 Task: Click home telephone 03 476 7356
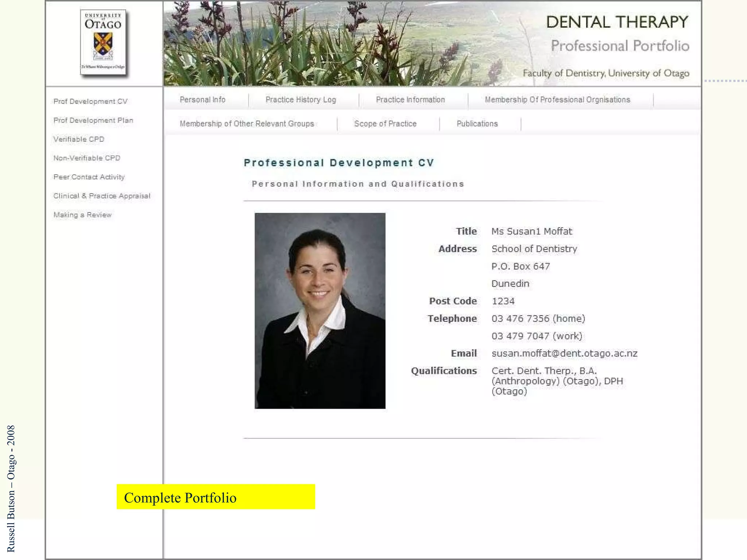(538, 319)
